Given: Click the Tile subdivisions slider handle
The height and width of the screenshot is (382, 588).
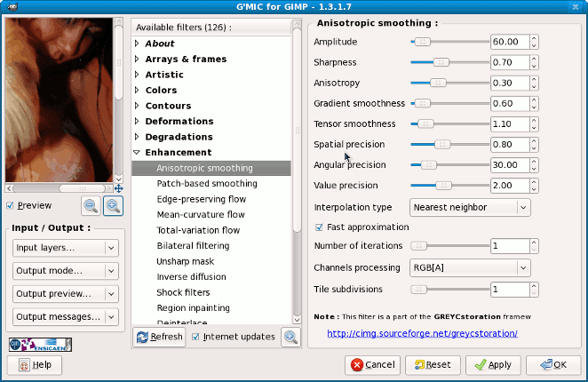Looking at the screenshot, I should pos(419,290).
